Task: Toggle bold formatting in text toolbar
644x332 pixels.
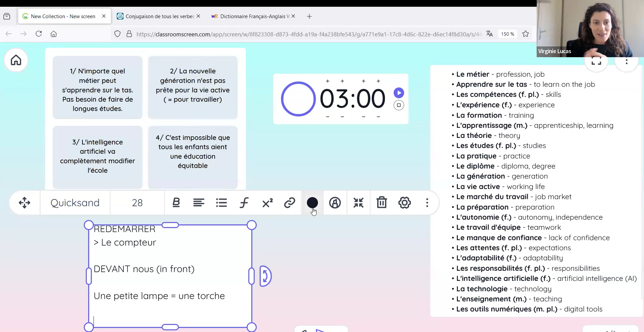Action: pyautogui.click(x=176, y=203)
